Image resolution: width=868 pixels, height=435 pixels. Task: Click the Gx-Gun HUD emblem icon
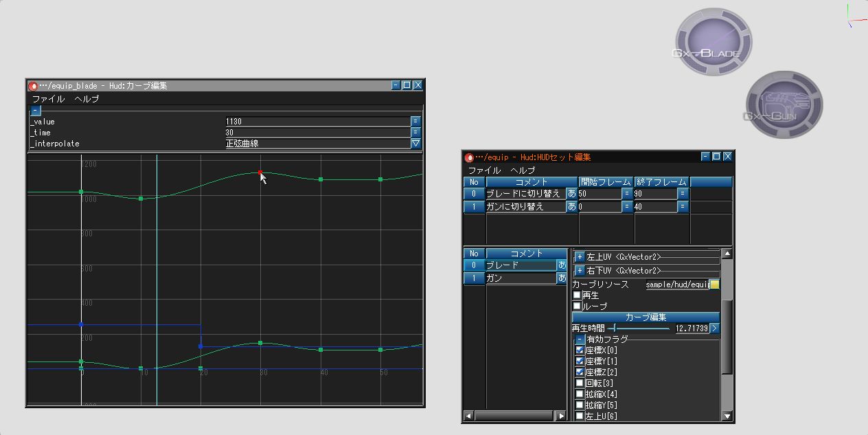tap(784, 105)
